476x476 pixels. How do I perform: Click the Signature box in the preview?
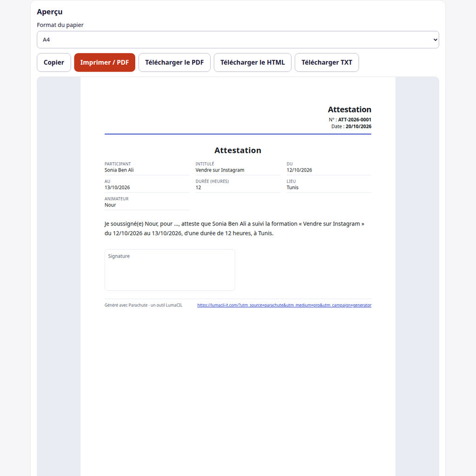point(170,270)
